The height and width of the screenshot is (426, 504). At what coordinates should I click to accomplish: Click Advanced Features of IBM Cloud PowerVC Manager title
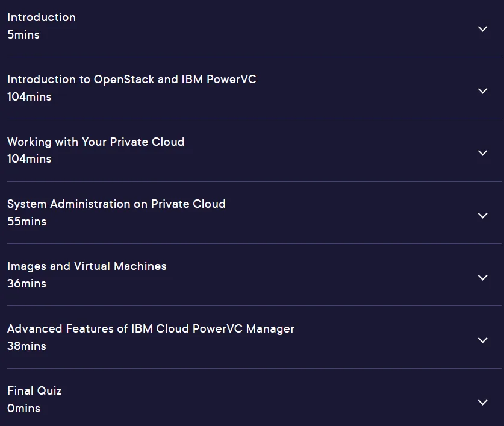pyautogui.click(x=151, y=329)
